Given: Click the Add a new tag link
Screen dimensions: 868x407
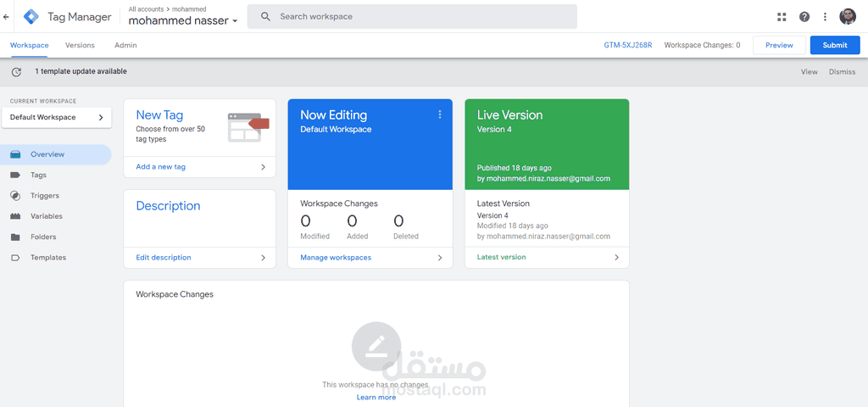Looking at the screenshot, I should 160,167.
